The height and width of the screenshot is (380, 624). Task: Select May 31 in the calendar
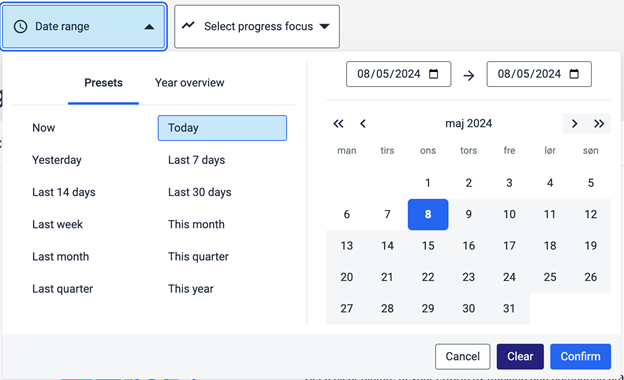[509, 309]
